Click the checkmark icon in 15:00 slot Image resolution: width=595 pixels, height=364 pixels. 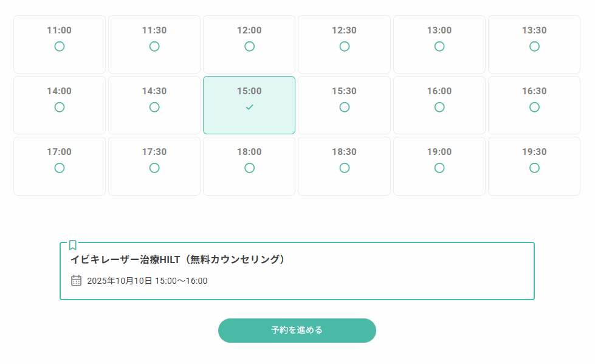click(x=249, y=107)
